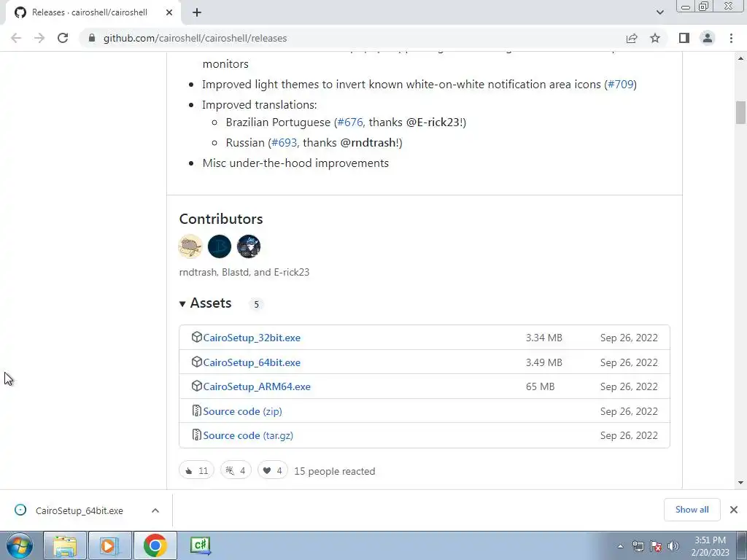Expand download options chevron for CairoSetup_64bit.exe

(x=155, y=510)
